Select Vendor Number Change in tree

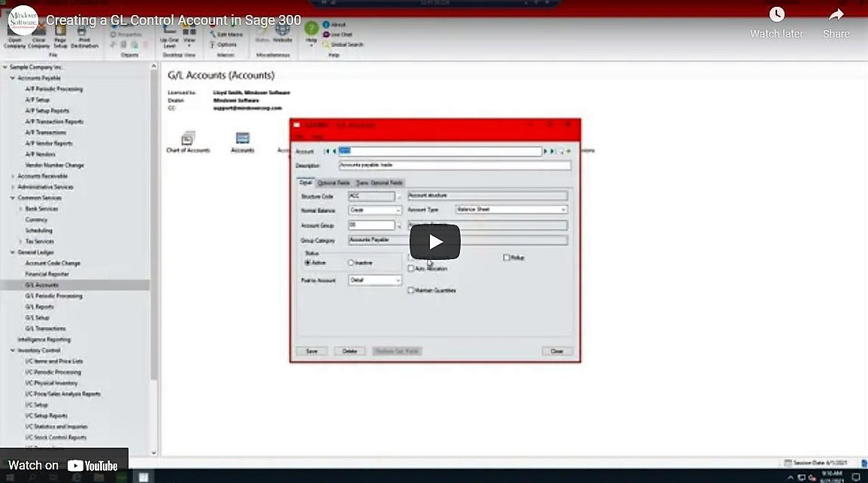(x=54, y=165)
